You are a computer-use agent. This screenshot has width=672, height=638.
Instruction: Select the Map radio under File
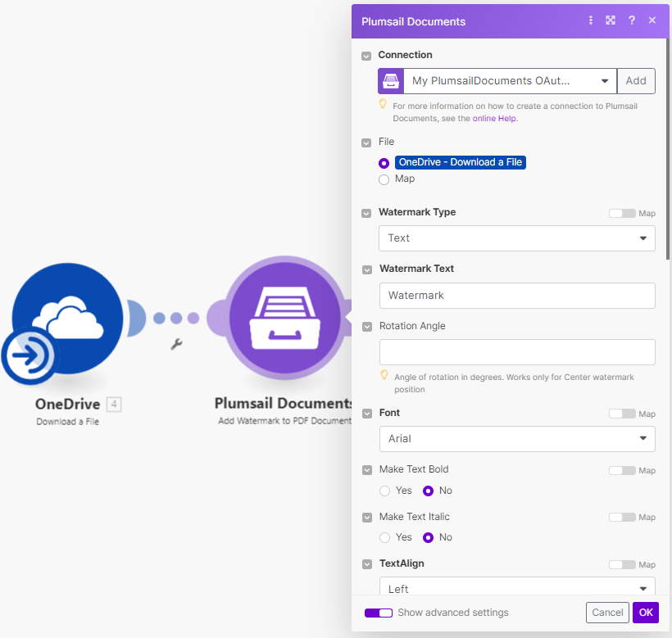coord(384,179)
